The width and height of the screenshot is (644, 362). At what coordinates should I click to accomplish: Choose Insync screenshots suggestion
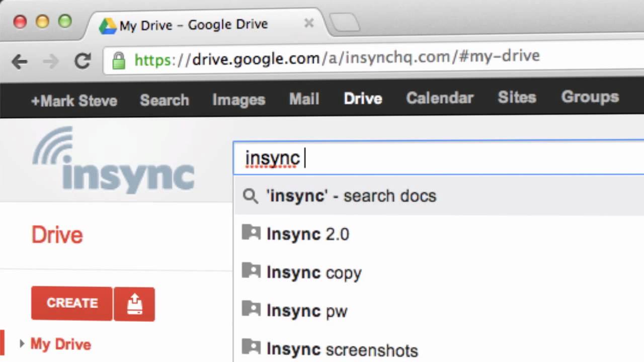pyautogui.click(x=342, y=349)
